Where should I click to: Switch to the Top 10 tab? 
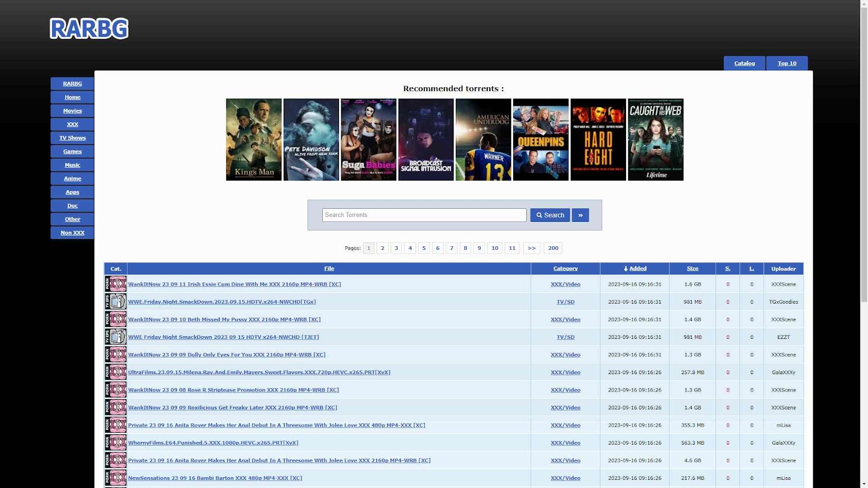pyautogui.click(x=787, y=63)
